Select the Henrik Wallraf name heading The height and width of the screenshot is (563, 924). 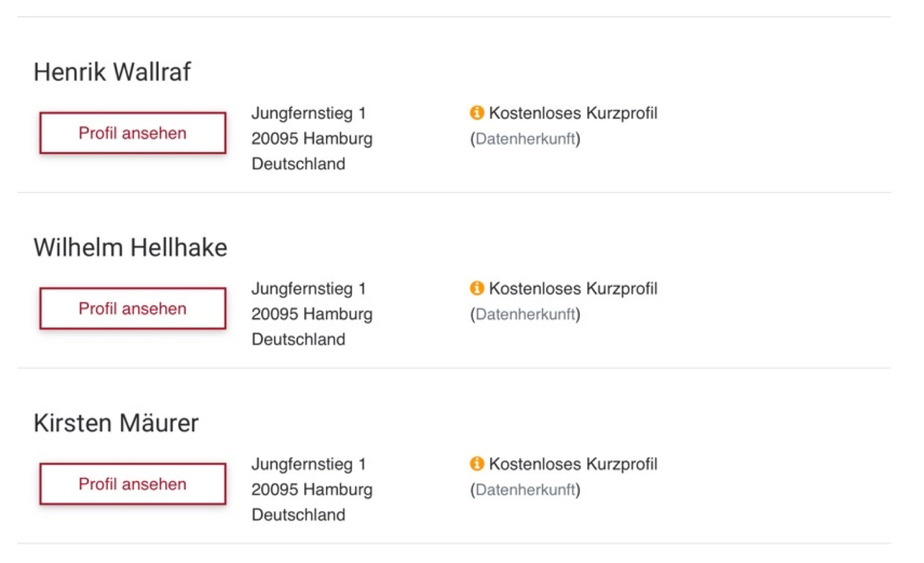[x=112, y=72]
